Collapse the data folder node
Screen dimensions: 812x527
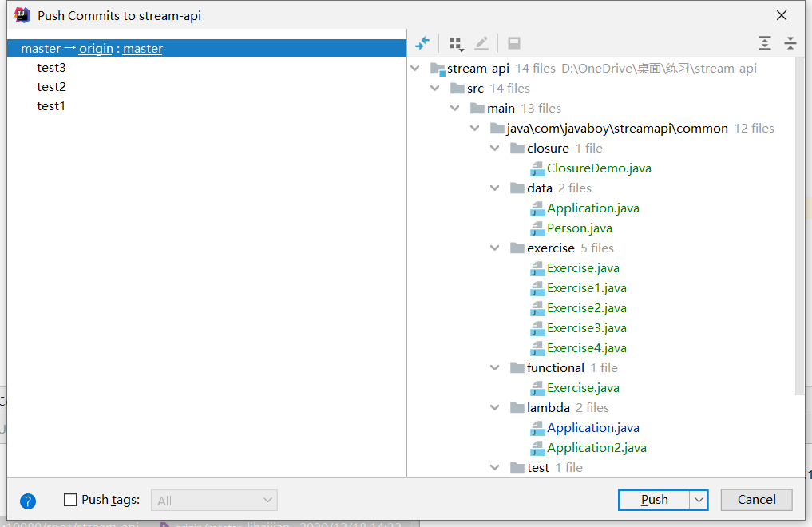pos(495,188)
